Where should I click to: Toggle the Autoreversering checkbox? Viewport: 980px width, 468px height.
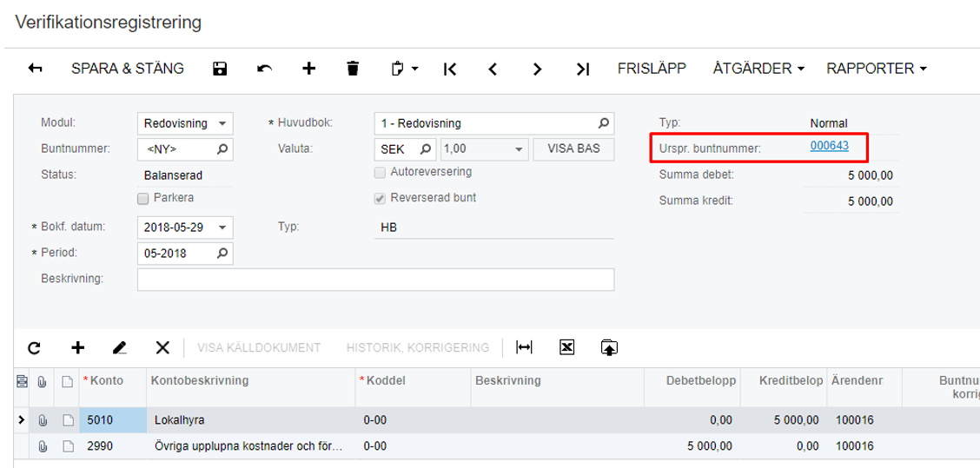[x=380, y=172]
